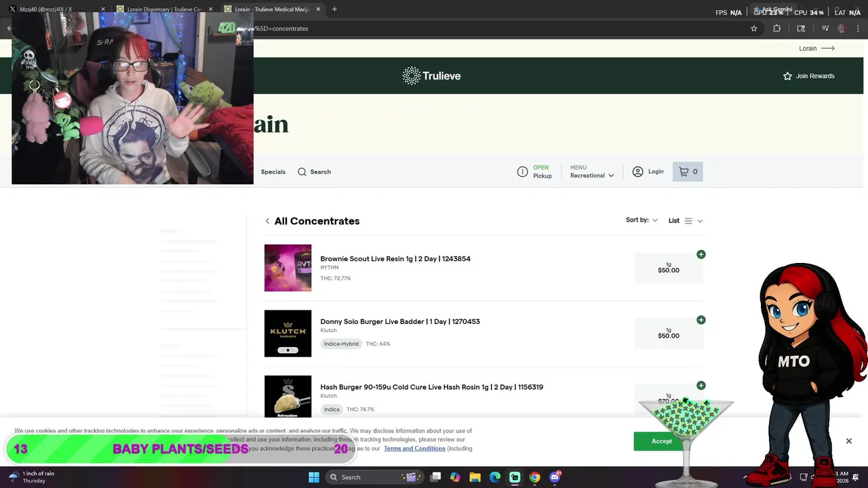868x488 pixels.
Task: Click the RYTHM brand label
Action: point(330,268)
